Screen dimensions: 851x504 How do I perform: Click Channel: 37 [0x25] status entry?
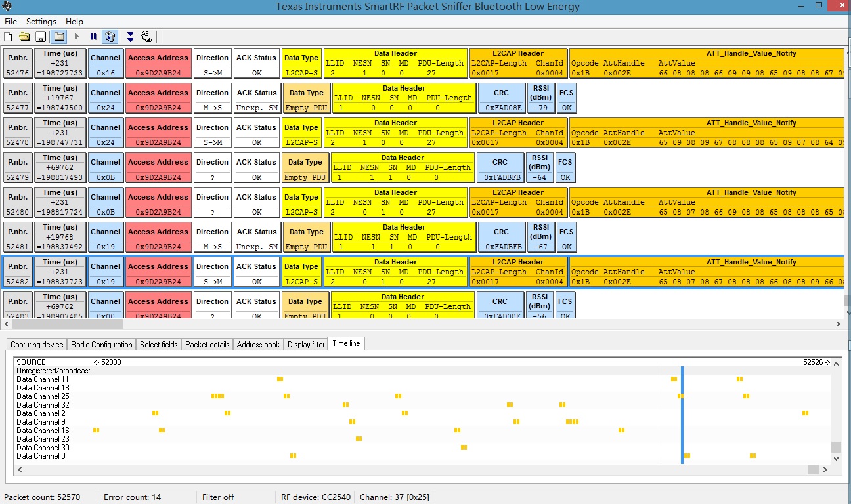tap(395, 497)
